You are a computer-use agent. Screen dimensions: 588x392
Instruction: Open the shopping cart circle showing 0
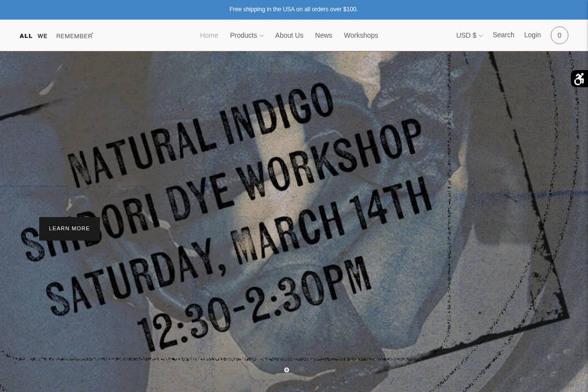(559, 35)
